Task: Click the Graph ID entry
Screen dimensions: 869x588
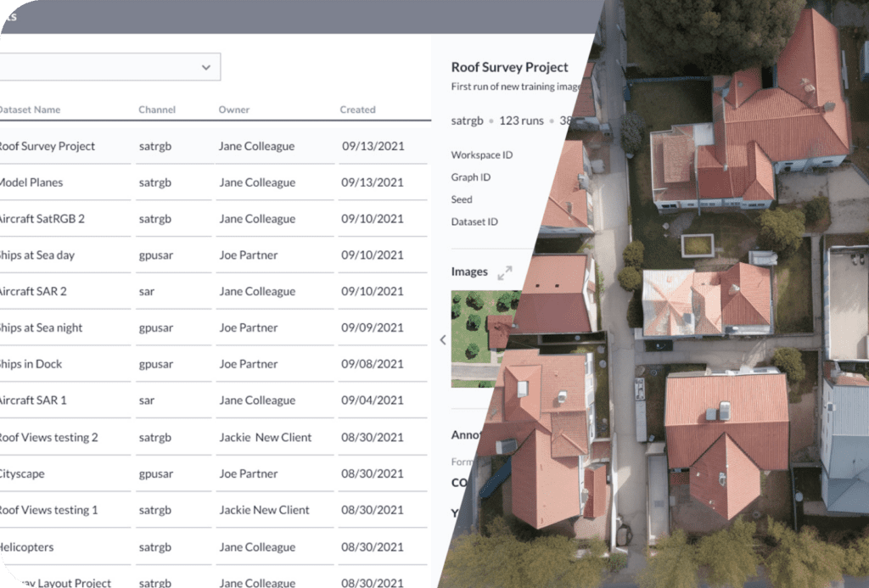Action: [x=470, y=176]
